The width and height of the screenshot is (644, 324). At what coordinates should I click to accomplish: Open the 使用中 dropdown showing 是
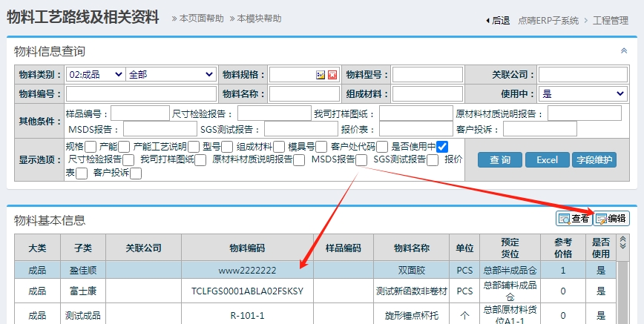tap(583, 94)
